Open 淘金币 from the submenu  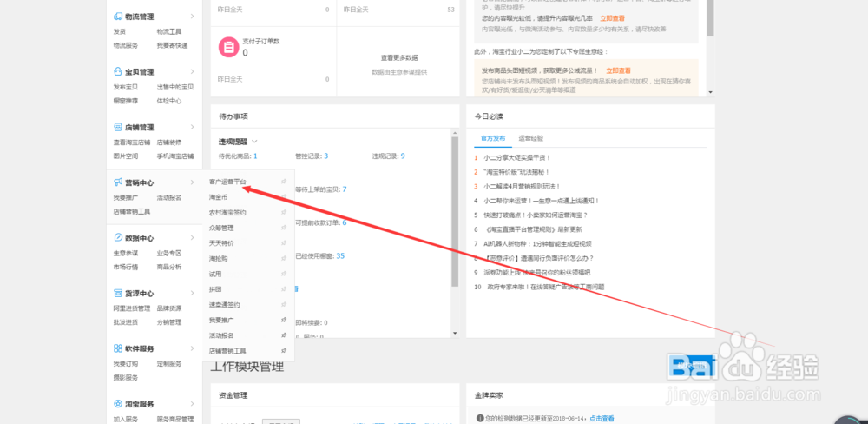click(218, 197)
